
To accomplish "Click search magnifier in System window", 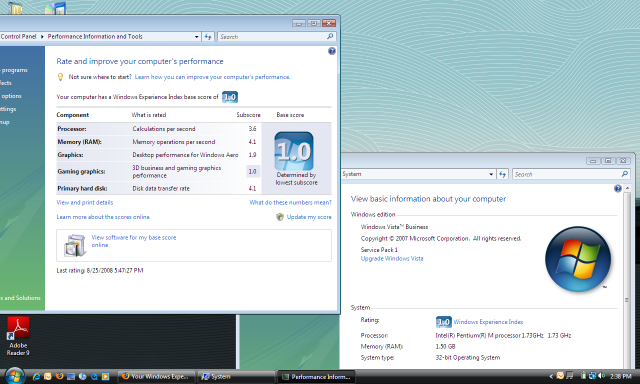I will (624, 174).
